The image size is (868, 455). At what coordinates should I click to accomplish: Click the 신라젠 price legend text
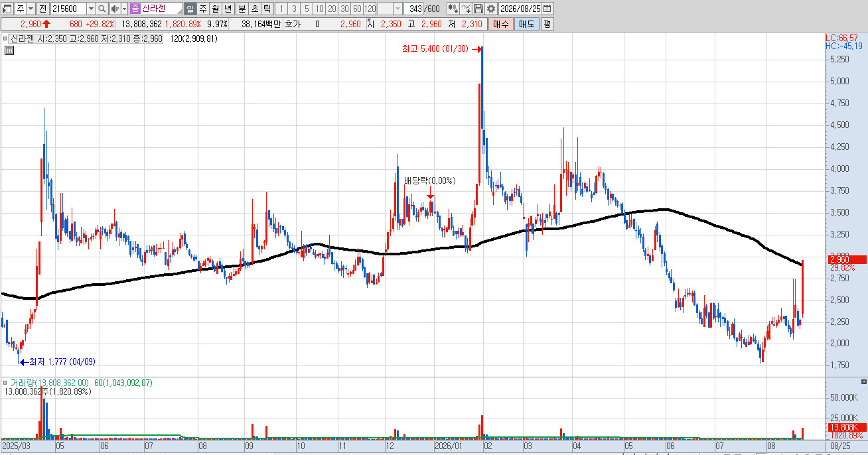click(x=86, y=38)
